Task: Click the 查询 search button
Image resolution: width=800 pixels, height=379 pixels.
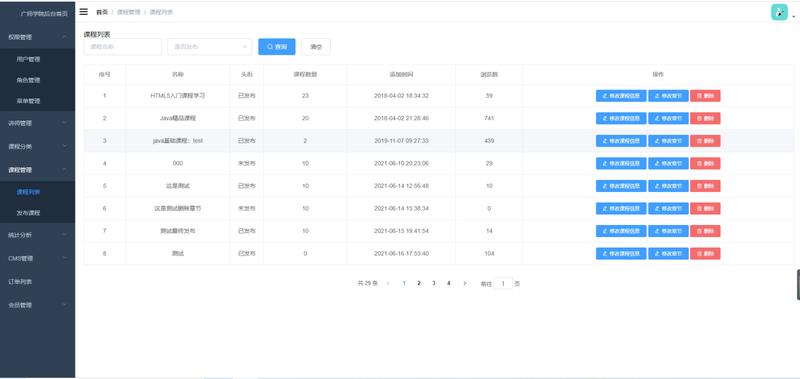Action: point(277,46)
